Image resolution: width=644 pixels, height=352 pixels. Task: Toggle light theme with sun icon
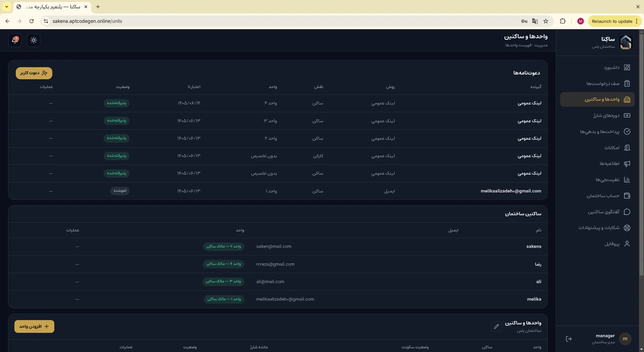[x=34, y=40]
